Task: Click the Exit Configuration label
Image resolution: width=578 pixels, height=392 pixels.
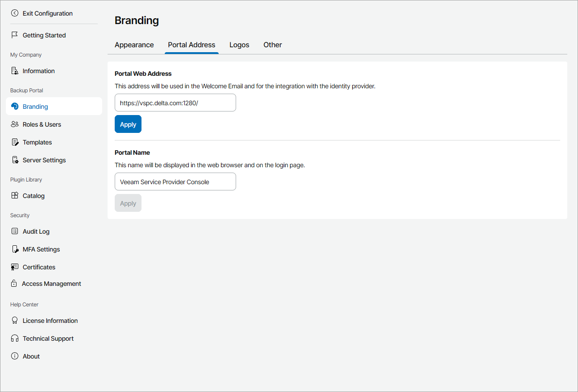Action: (x=48, y=13)
